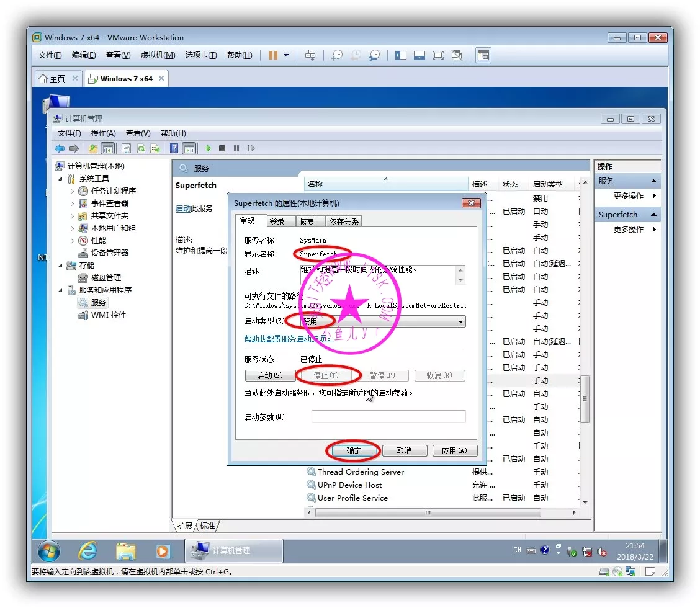Open the VMware power options dropdown arrow
The height and width of the screenshot is (608, 700).
pyautogui.click(x=286, y=55)
